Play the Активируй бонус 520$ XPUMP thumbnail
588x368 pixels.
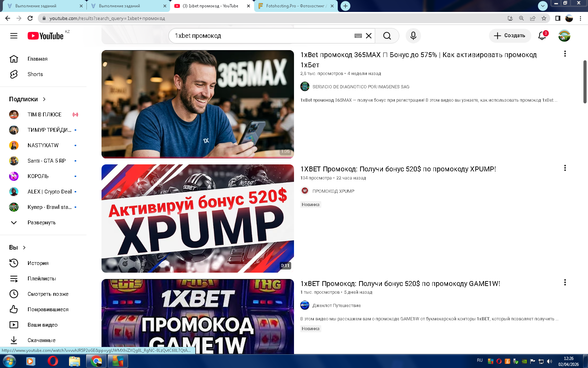pos(198,218)
